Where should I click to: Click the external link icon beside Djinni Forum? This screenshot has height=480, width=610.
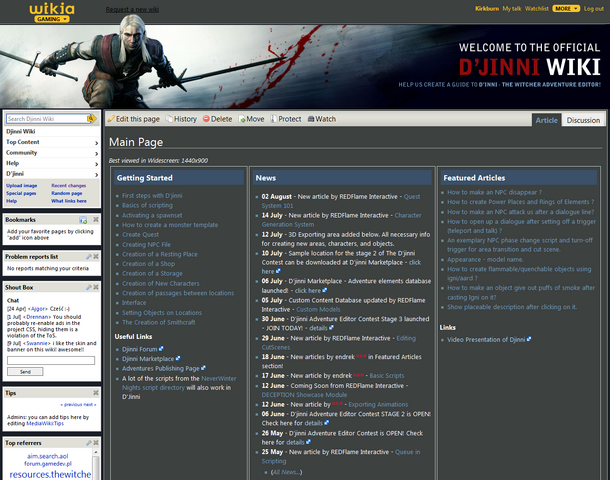tap(161, 349)
